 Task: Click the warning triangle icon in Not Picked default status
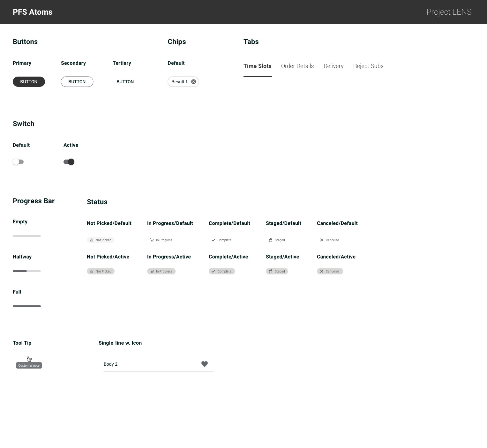92,240
